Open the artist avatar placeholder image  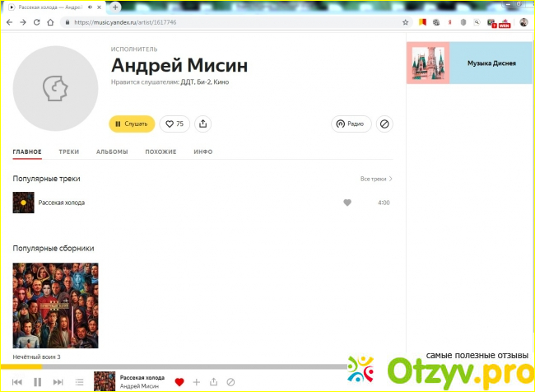[56, 88]
